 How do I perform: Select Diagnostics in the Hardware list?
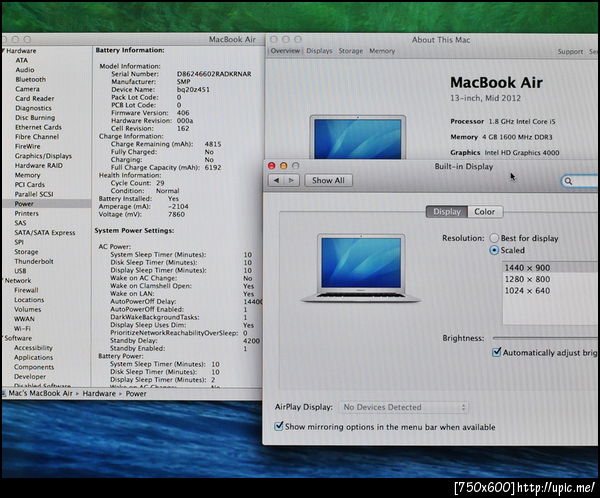pos(33,108)
